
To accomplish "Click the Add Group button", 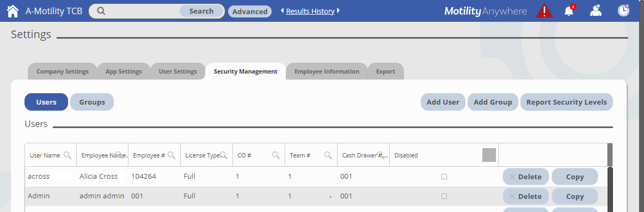I will 493,102.
